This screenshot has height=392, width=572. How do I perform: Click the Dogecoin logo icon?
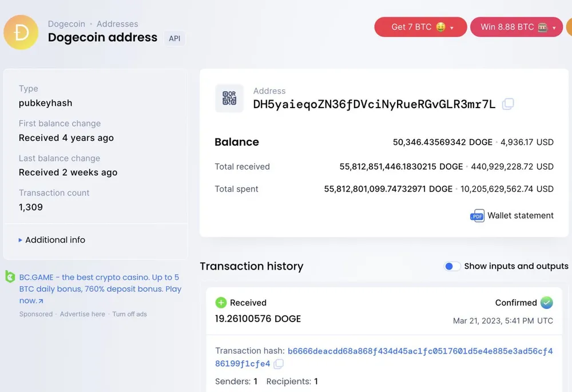[21, 32]
